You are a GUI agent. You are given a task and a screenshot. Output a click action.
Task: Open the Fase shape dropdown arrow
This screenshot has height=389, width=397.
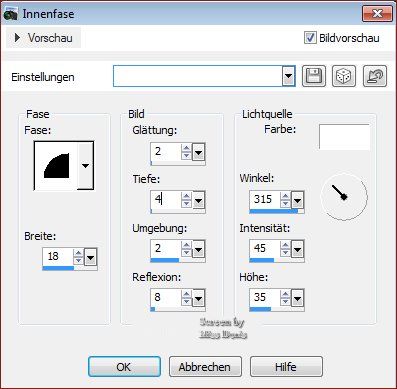point(85,166)
